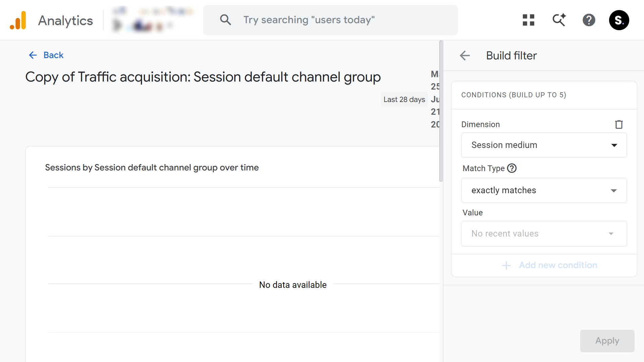Click the report scrollbar thumb
Viewport: 644px width, 362px height.
coord(441,111)
